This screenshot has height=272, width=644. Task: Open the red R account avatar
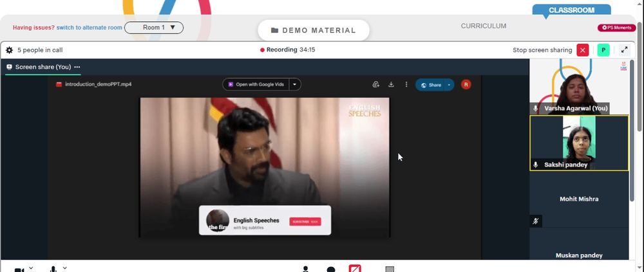point(466,84)
